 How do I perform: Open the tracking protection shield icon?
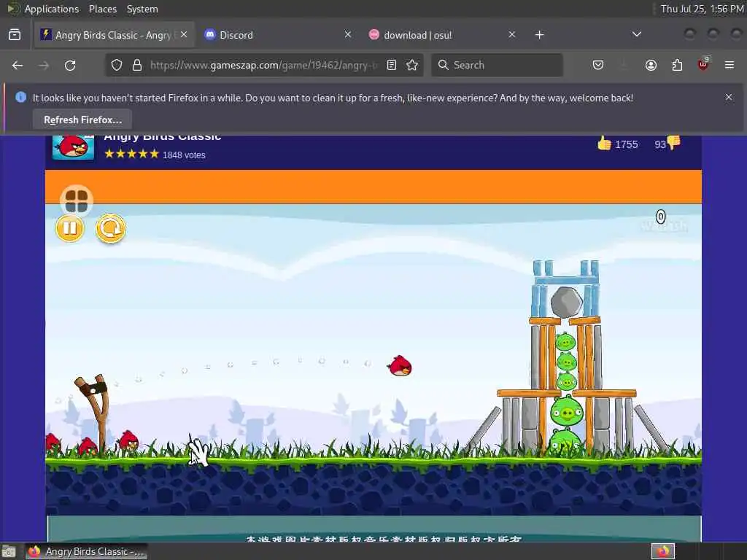(x=116, y=65)
